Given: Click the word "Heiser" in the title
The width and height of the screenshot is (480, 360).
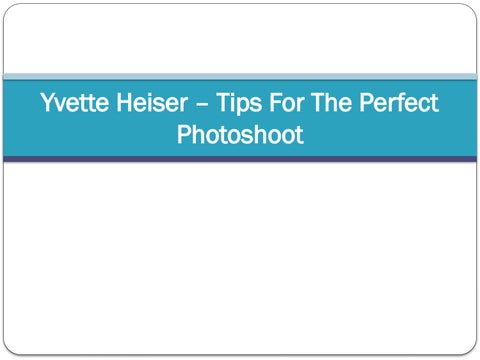Looking at the screenshot, I should pos(152,102).
